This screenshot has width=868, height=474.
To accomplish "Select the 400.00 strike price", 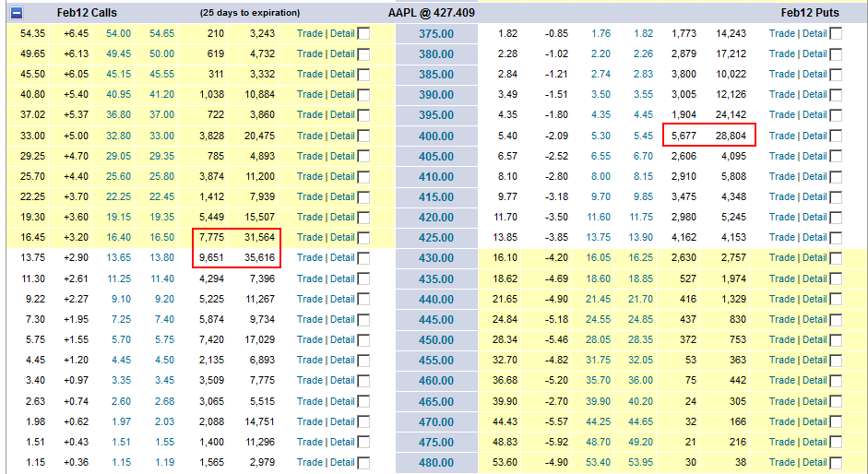I will pyautogui.click(x=436, y=136).
